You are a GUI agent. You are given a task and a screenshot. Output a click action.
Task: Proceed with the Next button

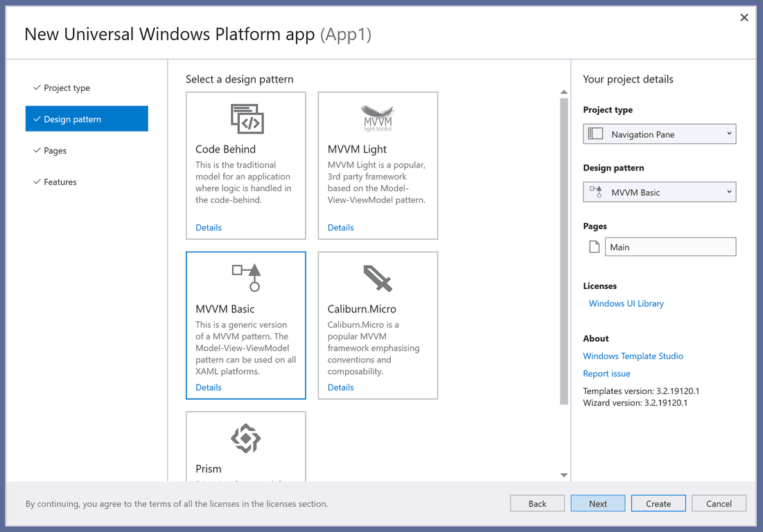597,504
